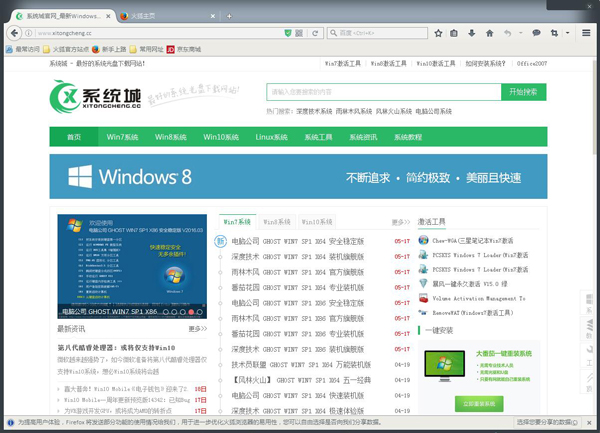
Task: Open Win7系统 in the green navigation bar
Action: tap(122, 137)
